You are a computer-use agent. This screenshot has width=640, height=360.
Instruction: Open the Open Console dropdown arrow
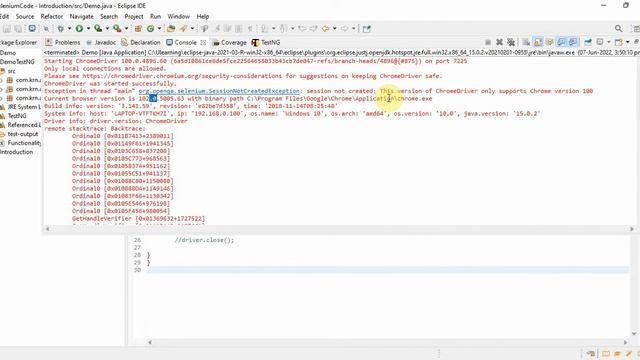pos(628,42)
